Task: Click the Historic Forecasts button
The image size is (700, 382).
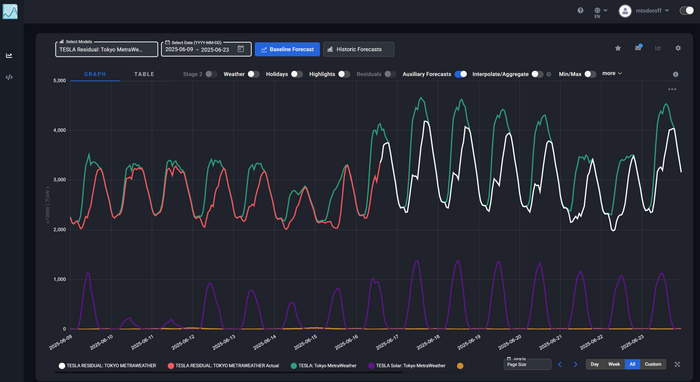Action: tap(358, 49)
